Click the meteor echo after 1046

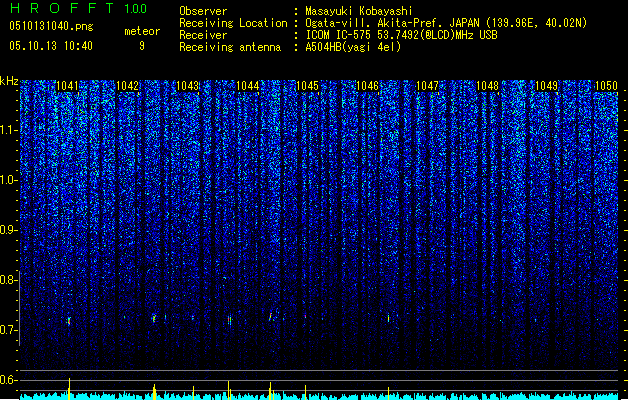388,319
